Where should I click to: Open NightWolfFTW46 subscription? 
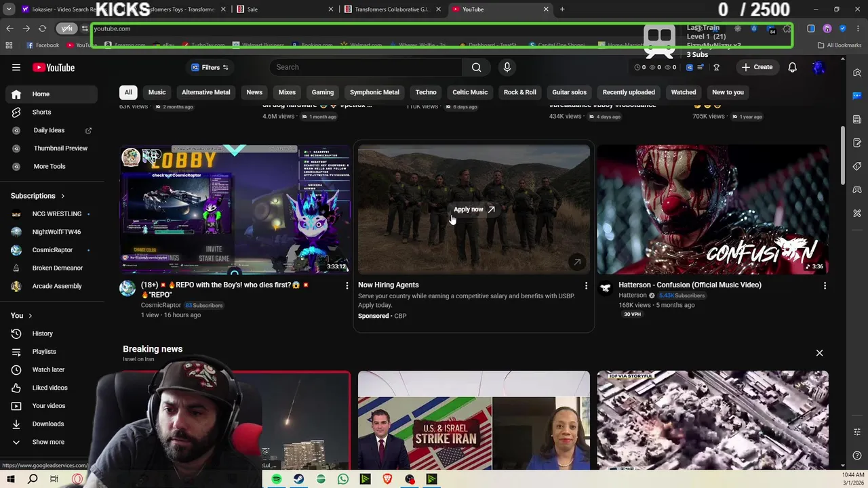tap(53, 232)
